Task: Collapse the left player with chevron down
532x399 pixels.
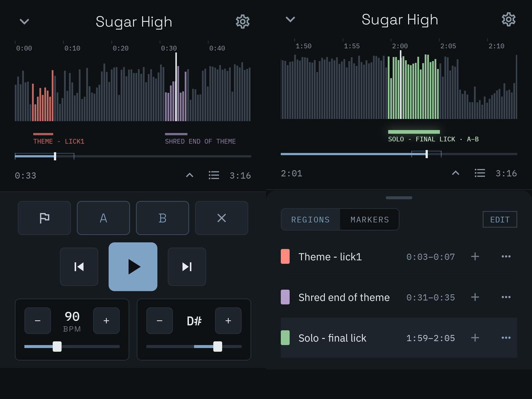Action: (x=24, y=21)
